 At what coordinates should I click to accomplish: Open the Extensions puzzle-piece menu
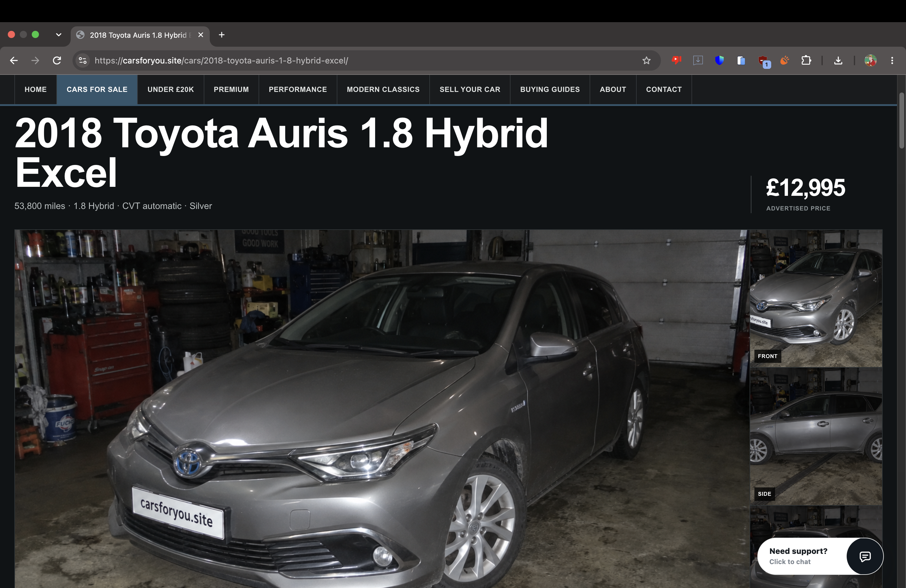click(x=806, y=60)
